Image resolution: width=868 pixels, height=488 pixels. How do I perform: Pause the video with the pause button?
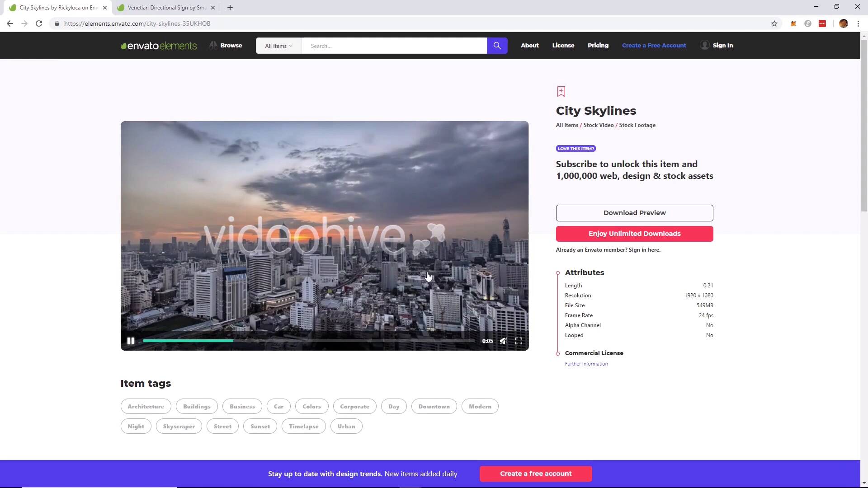tap(131, 341)
